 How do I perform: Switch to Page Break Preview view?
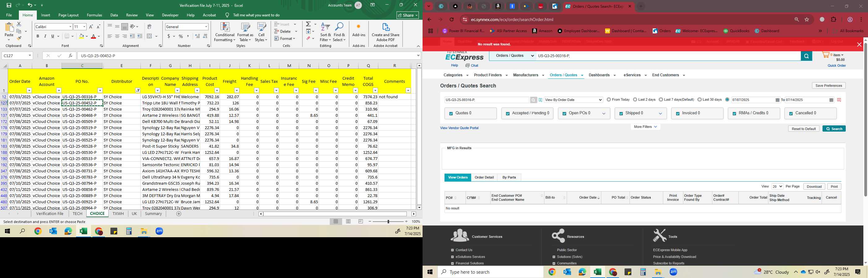click(x=361, y=221)
